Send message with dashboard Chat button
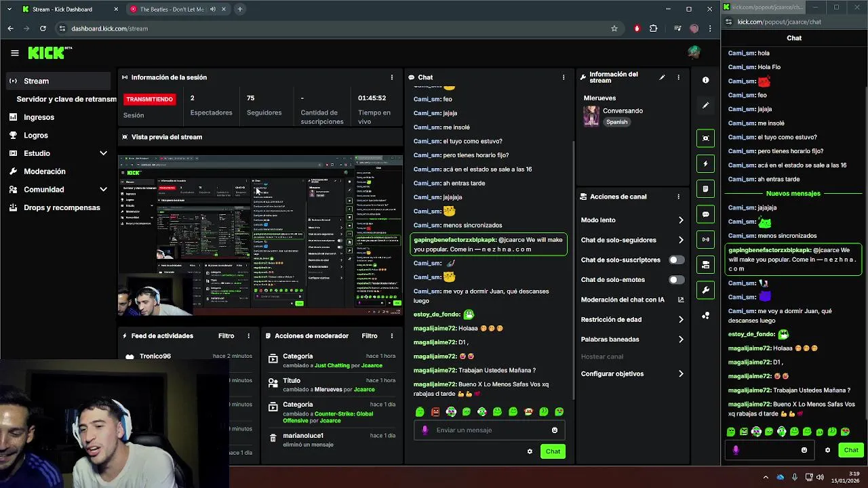The height and width of the screenshot is (488, 868). (x=553, y=451)
